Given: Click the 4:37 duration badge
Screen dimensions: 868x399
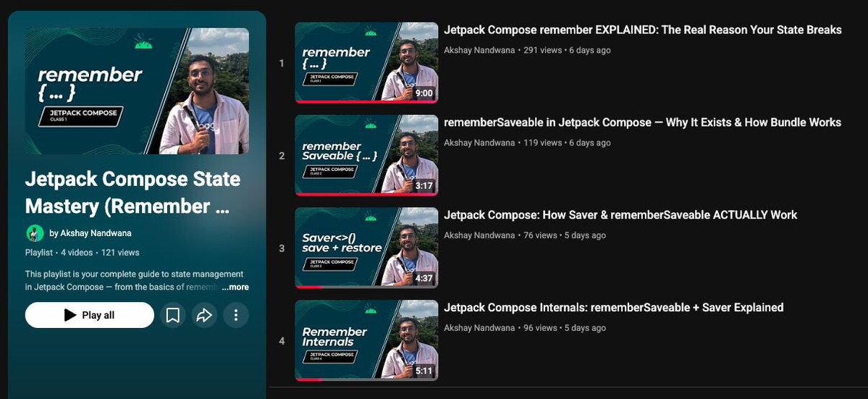Looking at the screenshot, I should (x=424, y=278).
